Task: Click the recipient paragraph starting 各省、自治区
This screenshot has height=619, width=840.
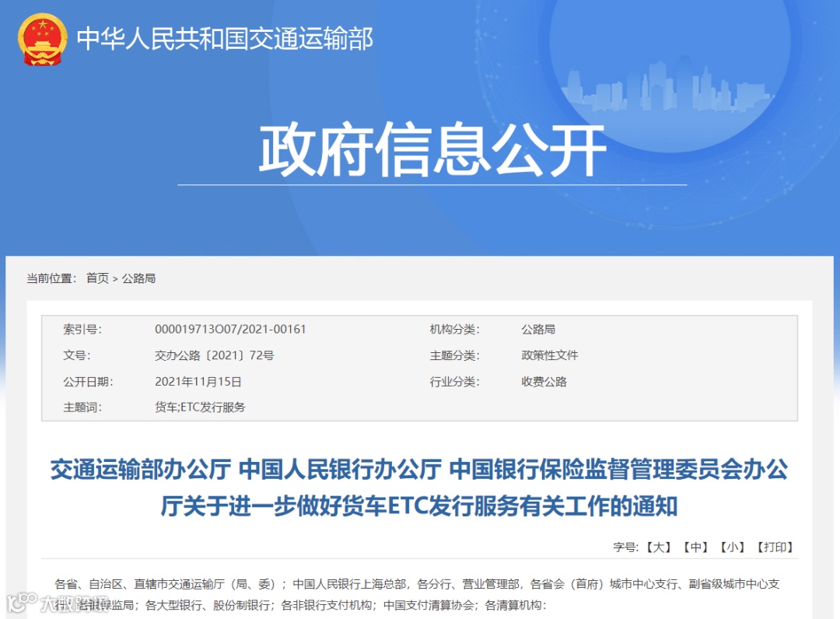Action: coord(417,594)
